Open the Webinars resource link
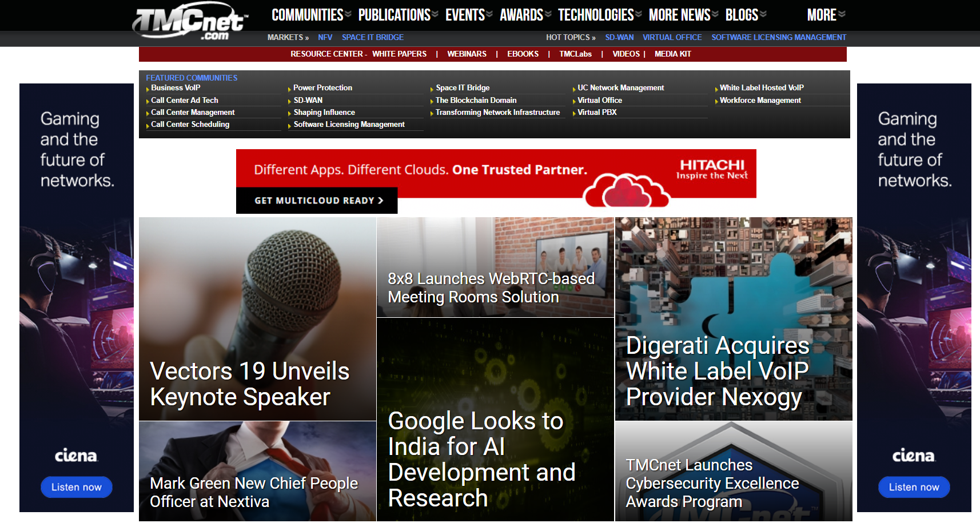The width and height of the screenshot is (980, 527). tap(467, 54)
